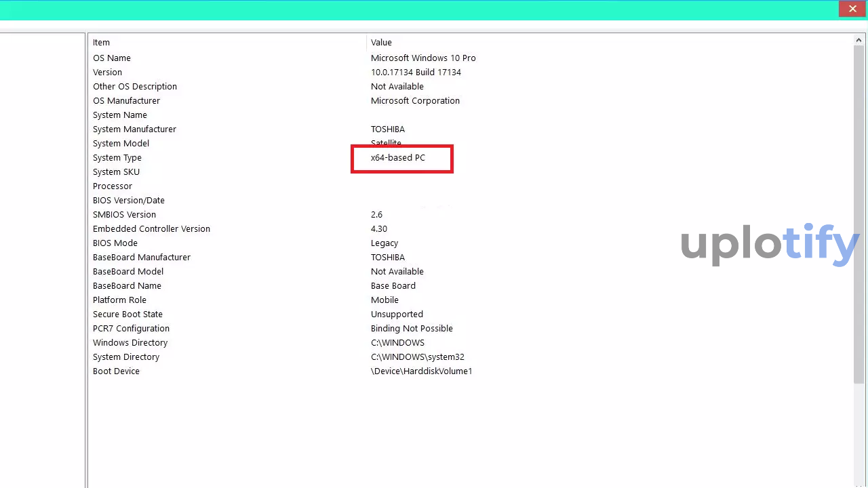The image size is (868, 488).
Task: Select the BaseBoard Manufacturer row label
Action: click(x=142, y=257)
